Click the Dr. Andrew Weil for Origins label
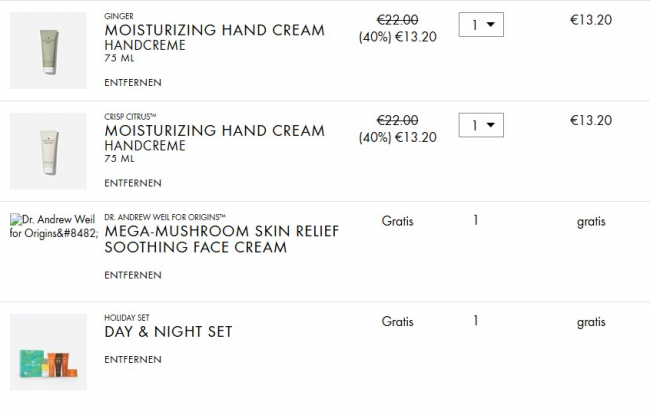The width and height of the screenshot is (650, 412). [164, 216]
